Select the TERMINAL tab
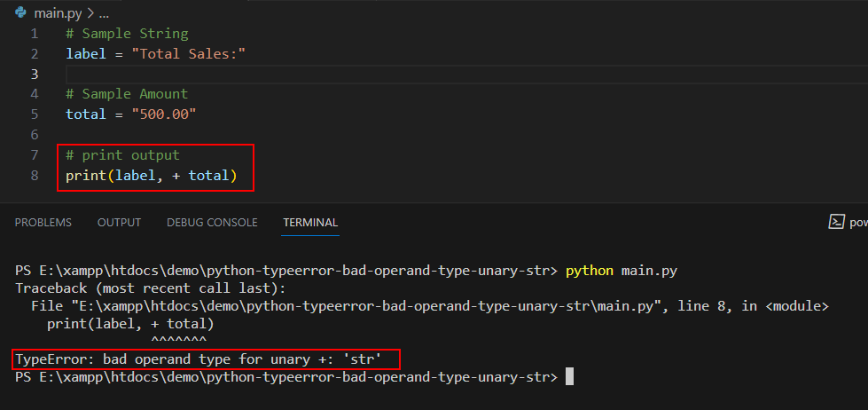Image resolution: width=868 pixels, height=410 pixels. click(x=310, y=223)
